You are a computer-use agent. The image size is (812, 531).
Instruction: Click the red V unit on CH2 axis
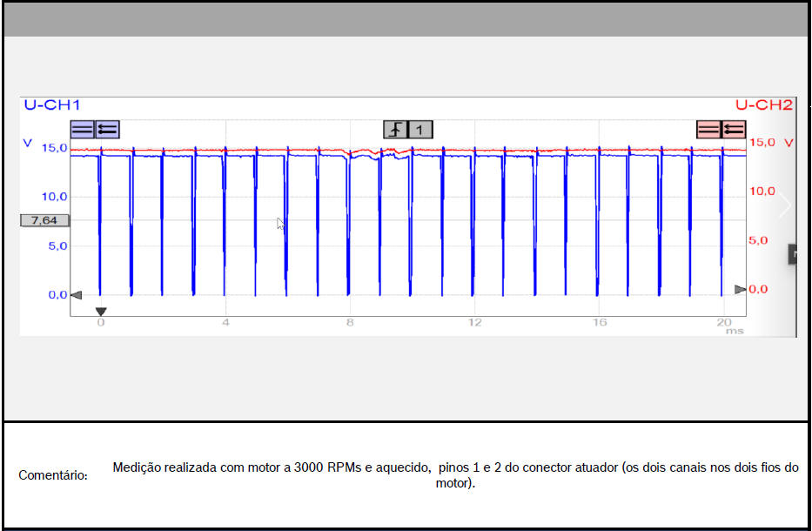point(789,142)
